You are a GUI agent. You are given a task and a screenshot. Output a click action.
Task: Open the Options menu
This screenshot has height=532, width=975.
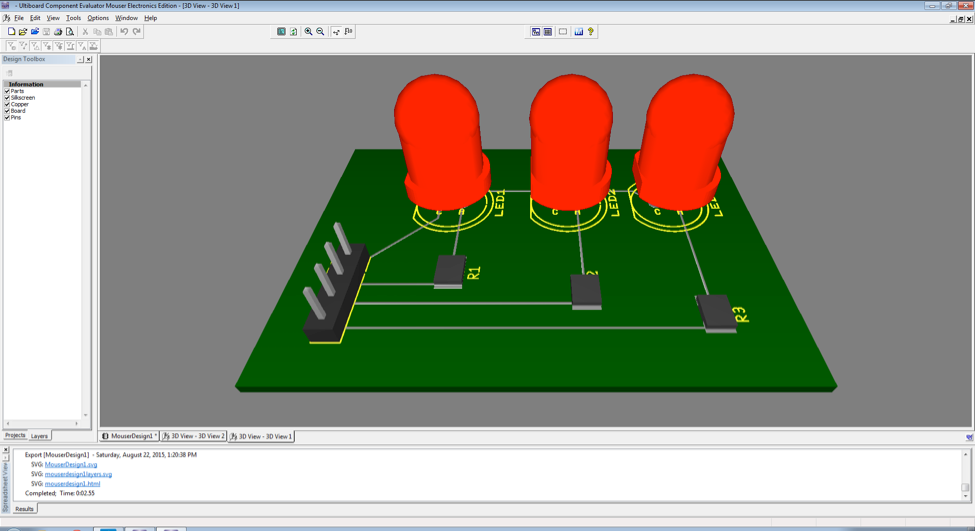tap(98, 18)
